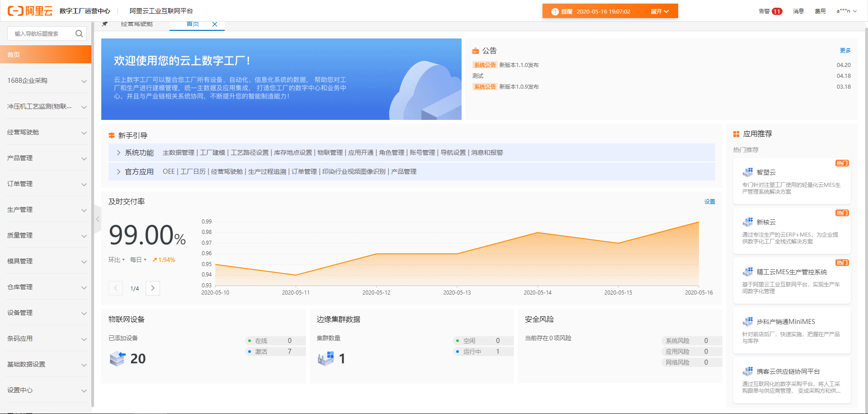The width and height of the screenshot is (868, 414).
Task: Click the alert exclamation icon in orange banner
Action: point(555,12)
